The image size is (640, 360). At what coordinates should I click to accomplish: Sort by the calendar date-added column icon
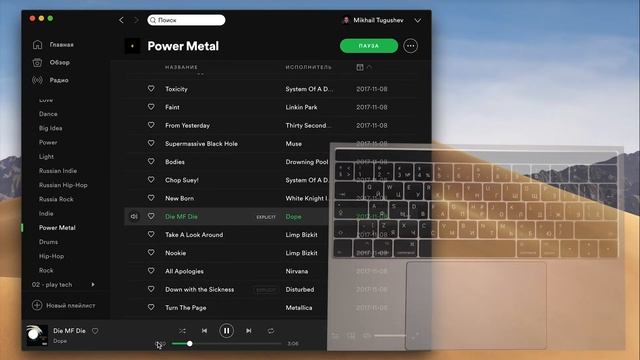tap(360, 67)
